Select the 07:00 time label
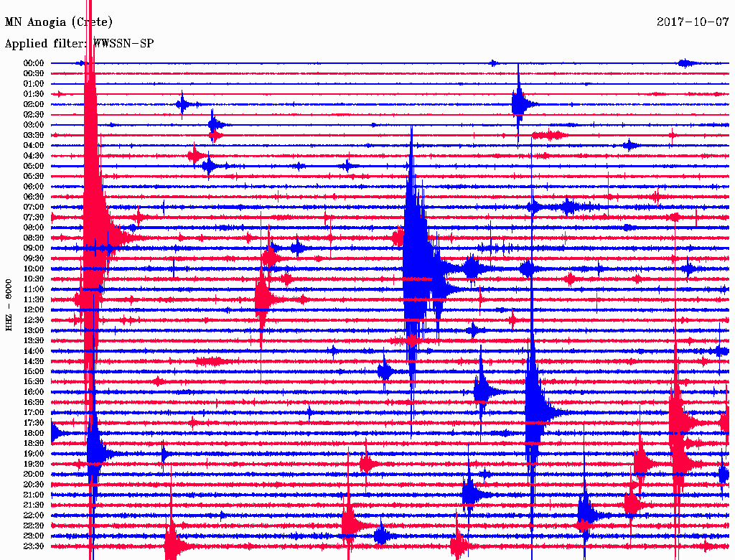Screen dimensions: 735x560 [34, 207]
